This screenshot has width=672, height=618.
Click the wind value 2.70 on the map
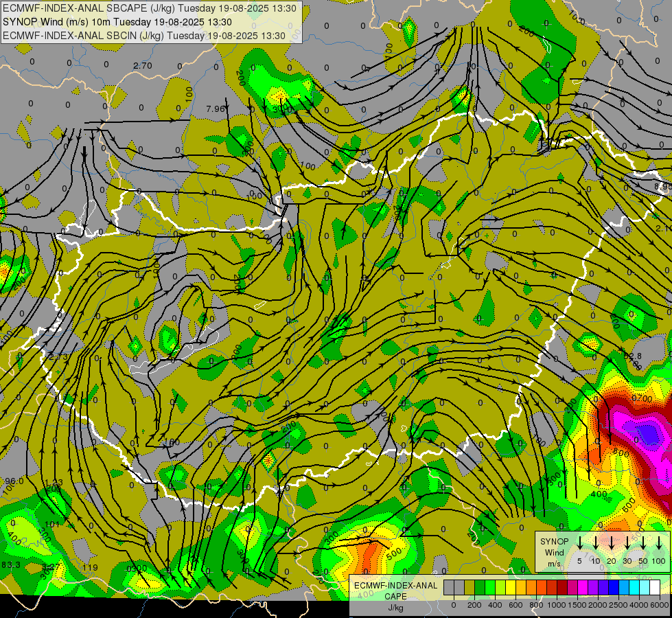(x=142, y=66)
